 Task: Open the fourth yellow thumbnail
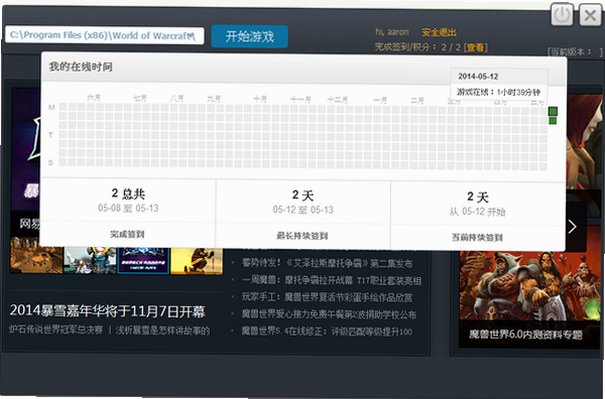tap(197, 261)
